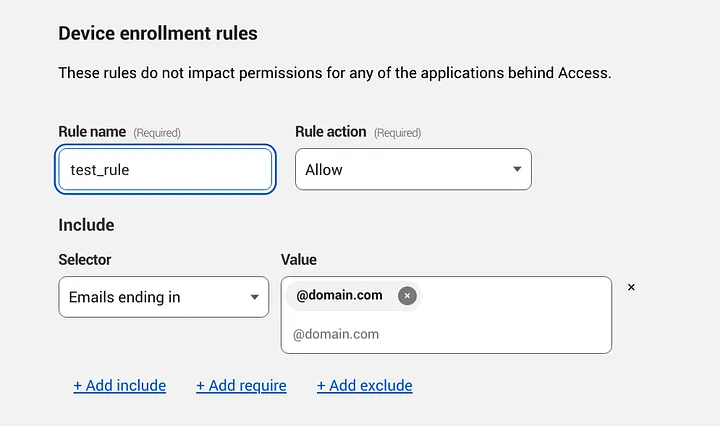The height and width of the screenshot is (426, 720).
Task: Click the 'Allow' rule action combo box
Action: [x=400, y=170]
